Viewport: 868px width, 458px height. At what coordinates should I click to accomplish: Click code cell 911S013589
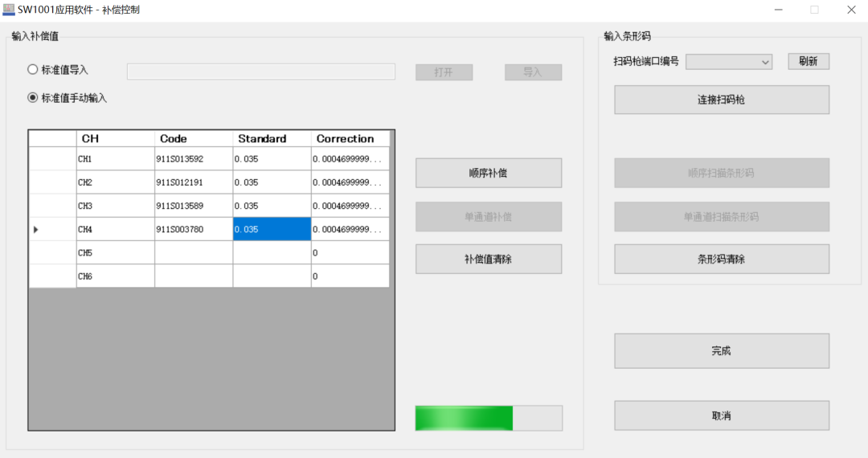tap(194, 206)
